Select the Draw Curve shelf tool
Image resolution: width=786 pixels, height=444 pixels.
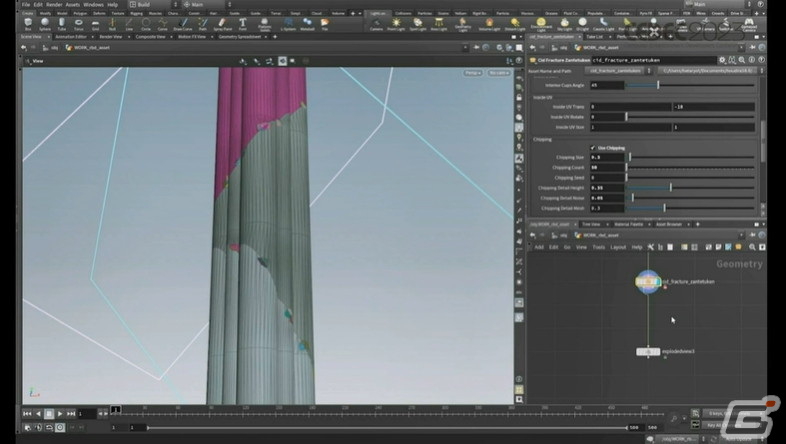tap(183, 24)
